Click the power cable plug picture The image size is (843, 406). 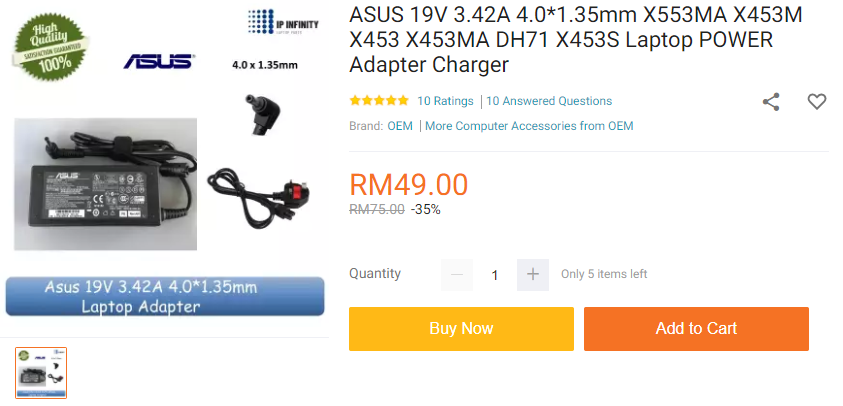click(x=260, y=197)
